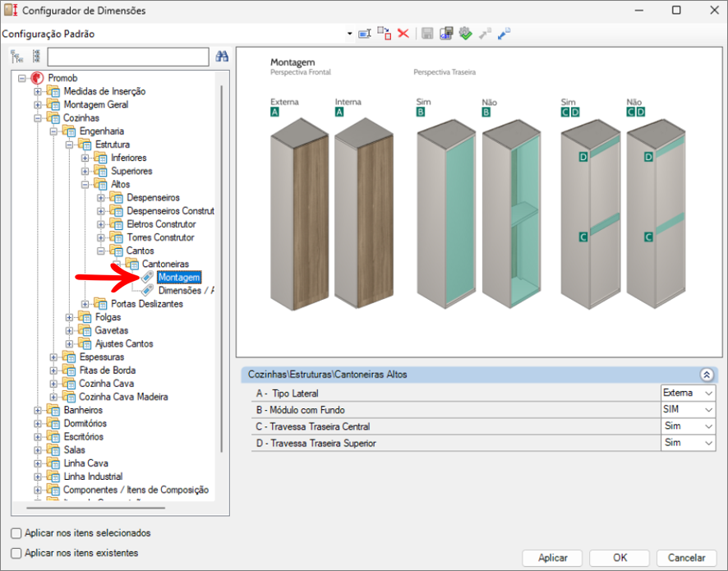Click the duplicate configuration icon
Image resolution: width=728 pixels, height=571 pixels.
[384, 34]
